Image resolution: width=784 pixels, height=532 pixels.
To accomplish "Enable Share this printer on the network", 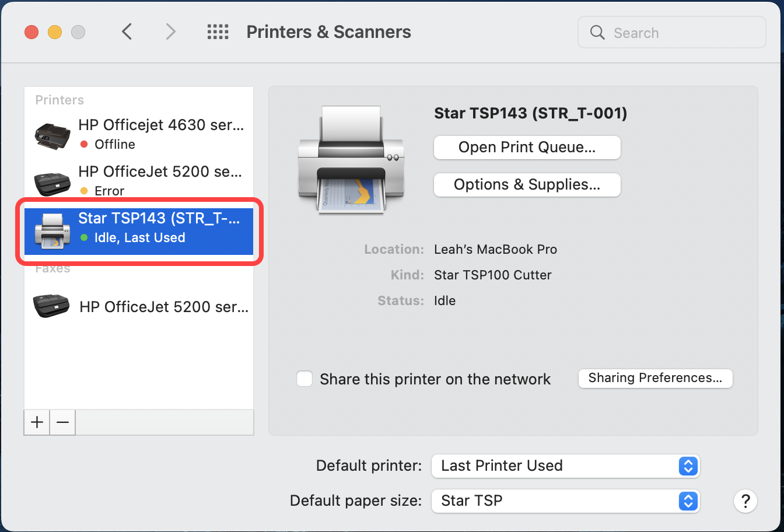I will point(304,379).
